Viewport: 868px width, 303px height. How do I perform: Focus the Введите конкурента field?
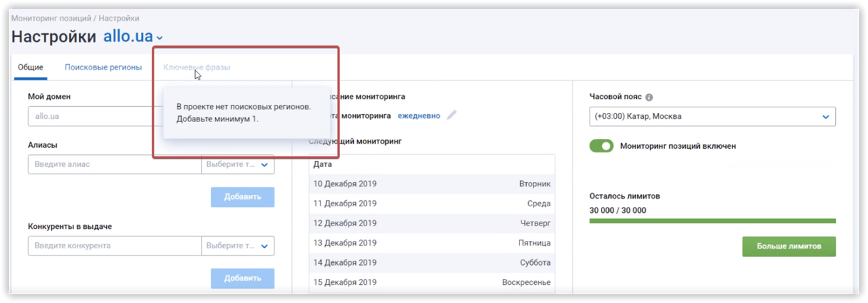(x=114, y=246)
